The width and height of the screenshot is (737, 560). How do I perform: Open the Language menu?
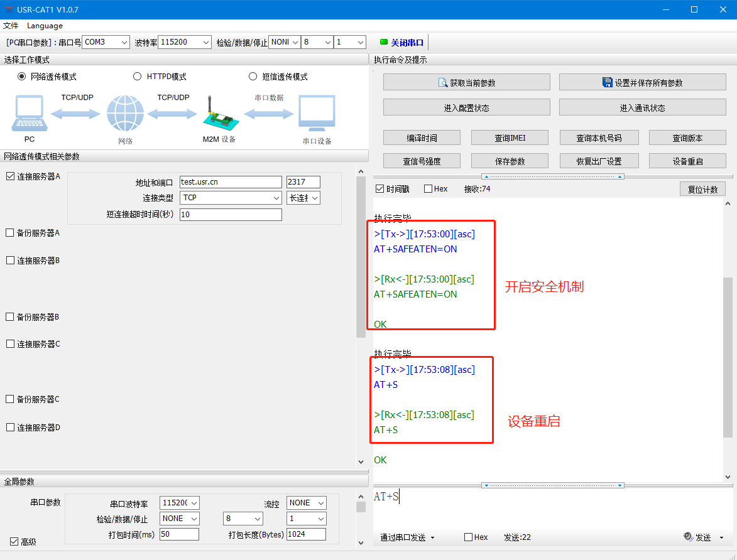(x=45, y=26)
